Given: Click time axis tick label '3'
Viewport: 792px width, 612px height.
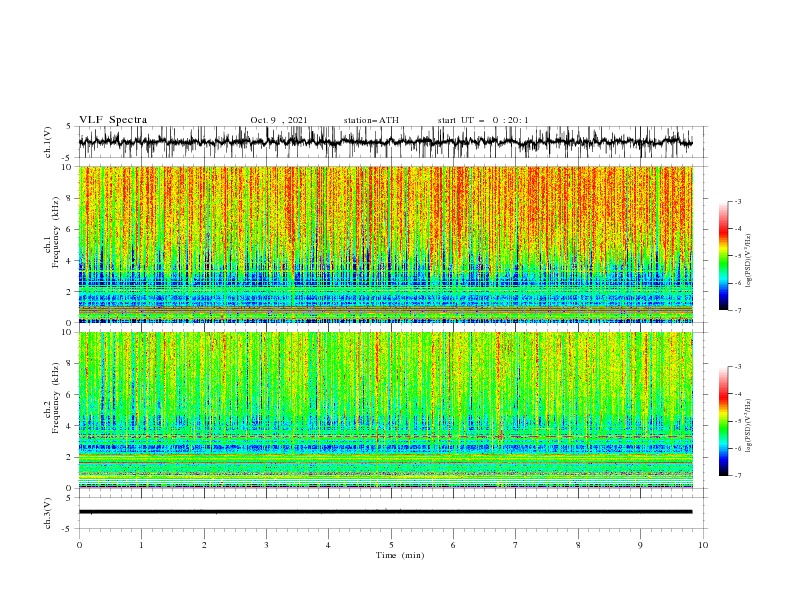Looking at the screenshot, I should [x=266, y=545].
